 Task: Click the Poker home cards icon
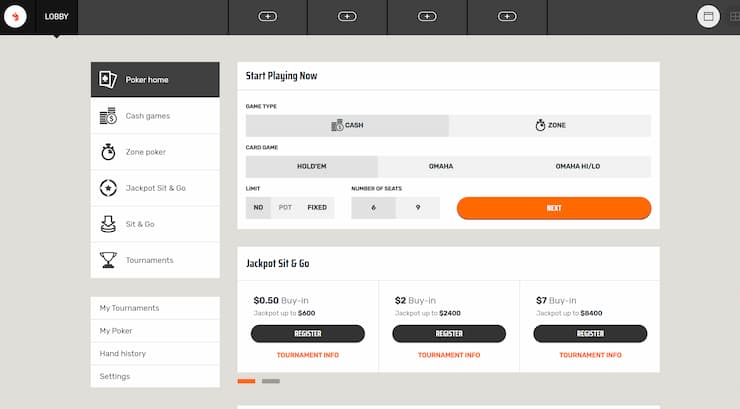coord(108,80)
